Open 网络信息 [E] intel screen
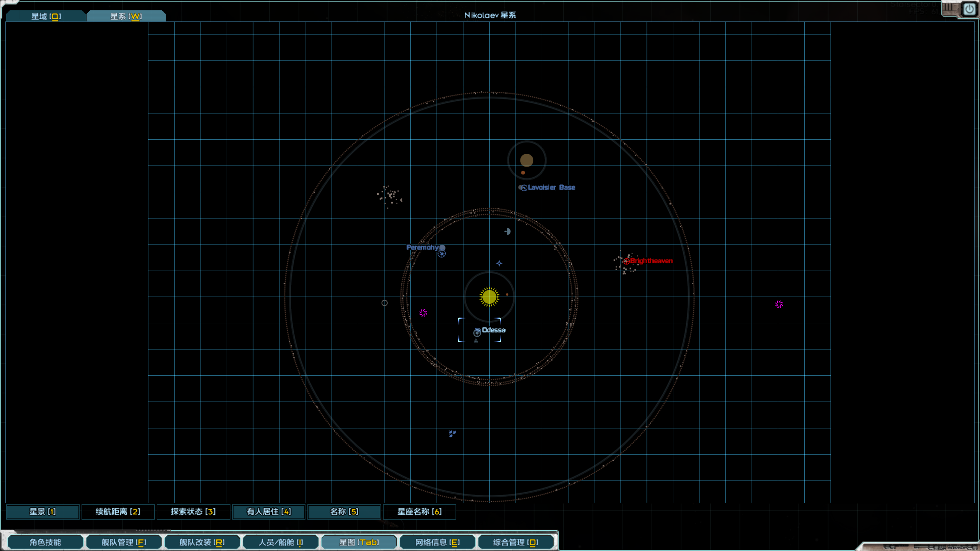The height and width of the screenshot is (551, 980). (437, 542)
